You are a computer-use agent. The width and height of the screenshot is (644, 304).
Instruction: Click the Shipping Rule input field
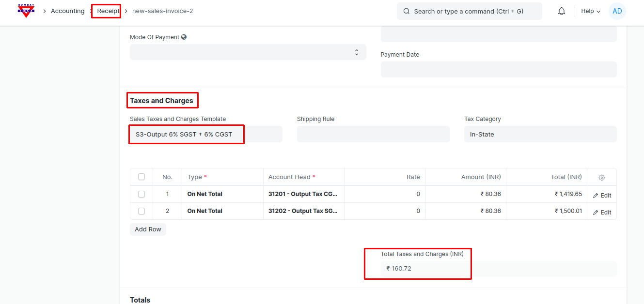[373, 134]
